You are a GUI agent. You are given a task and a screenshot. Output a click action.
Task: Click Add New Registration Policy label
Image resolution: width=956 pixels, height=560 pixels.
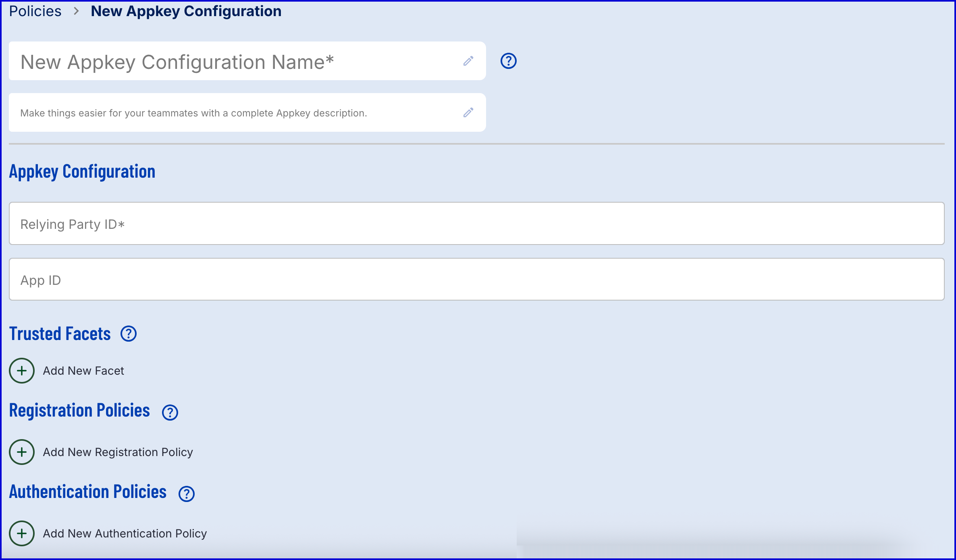[118, 452]
